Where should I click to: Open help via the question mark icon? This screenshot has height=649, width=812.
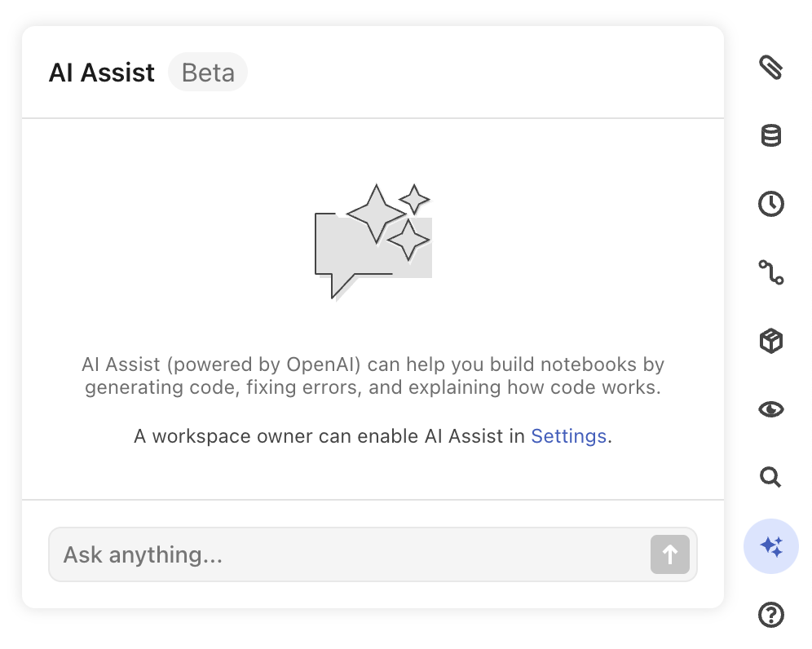771,615
